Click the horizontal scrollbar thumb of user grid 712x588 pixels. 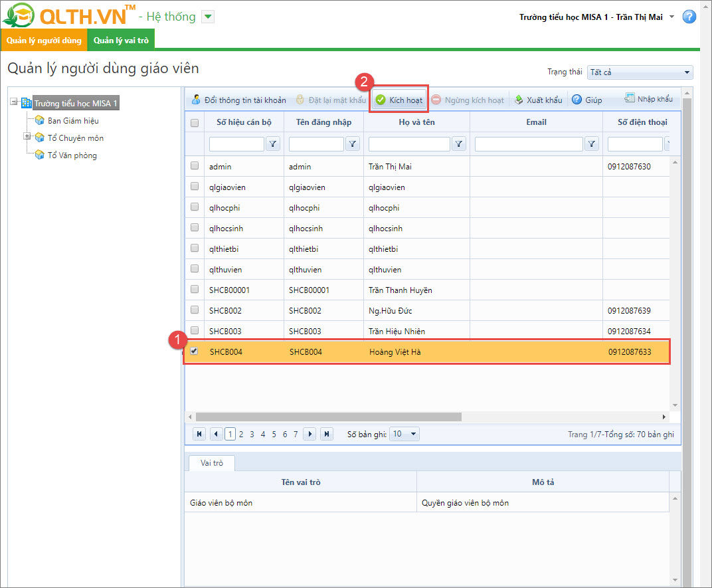[x=328, y=417]
